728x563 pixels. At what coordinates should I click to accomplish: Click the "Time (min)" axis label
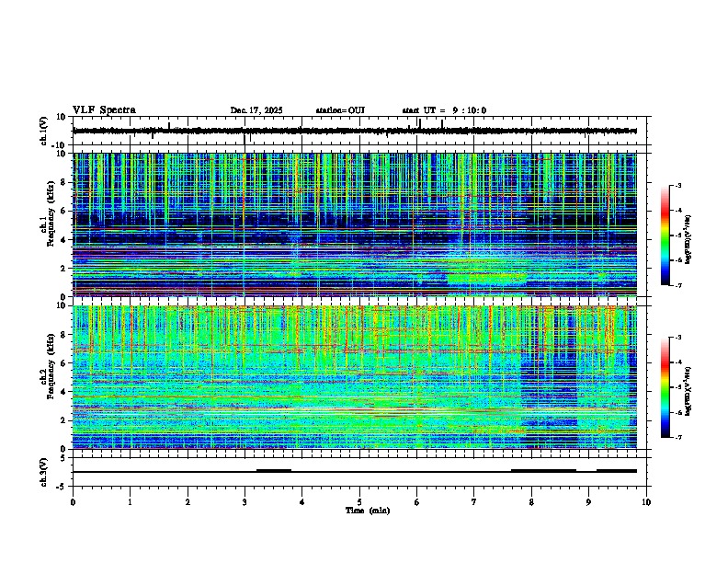click(368, 511)
